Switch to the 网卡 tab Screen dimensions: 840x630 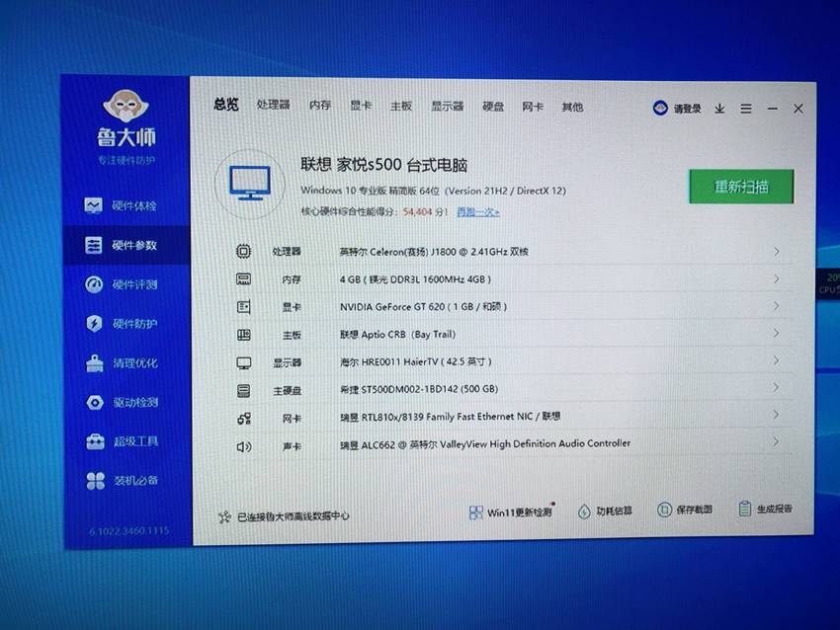[533, 107]
